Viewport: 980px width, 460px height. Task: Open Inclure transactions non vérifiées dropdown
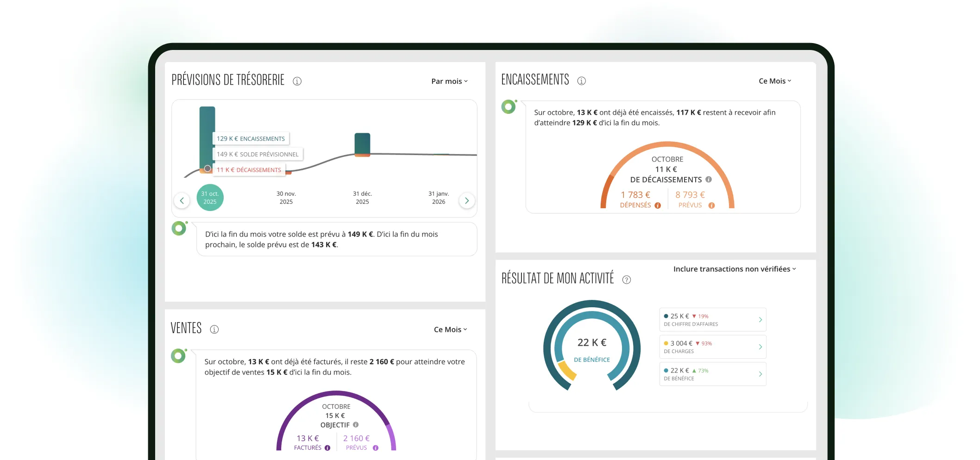coord(734,269)
